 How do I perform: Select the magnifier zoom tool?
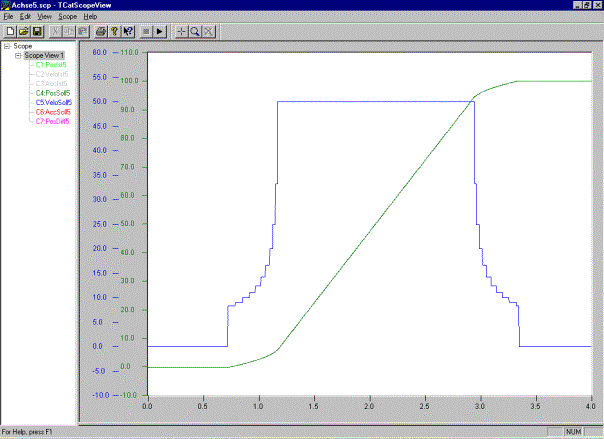[194, 31]
